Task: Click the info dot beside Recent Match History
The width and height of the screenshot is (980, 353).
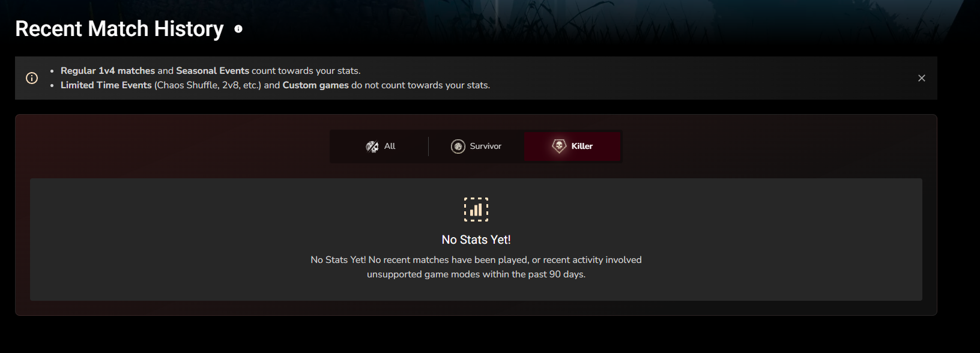Action: pos(238,29)
